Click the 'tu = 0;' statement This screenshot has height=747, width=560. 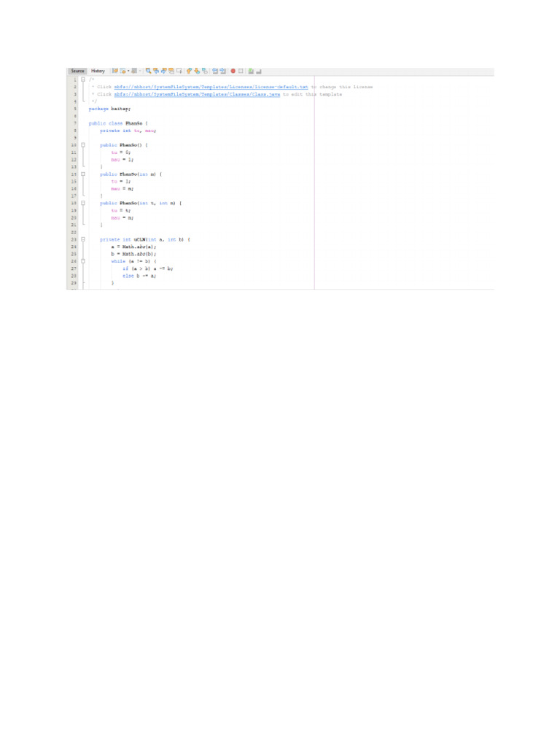coord(121,152)
